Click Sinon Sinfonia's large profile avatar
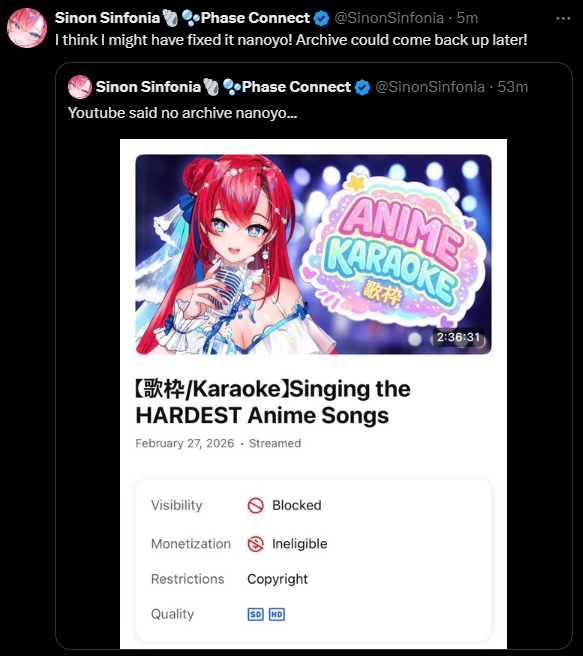This screenshot has height=656, width=583. click(27, 28)
